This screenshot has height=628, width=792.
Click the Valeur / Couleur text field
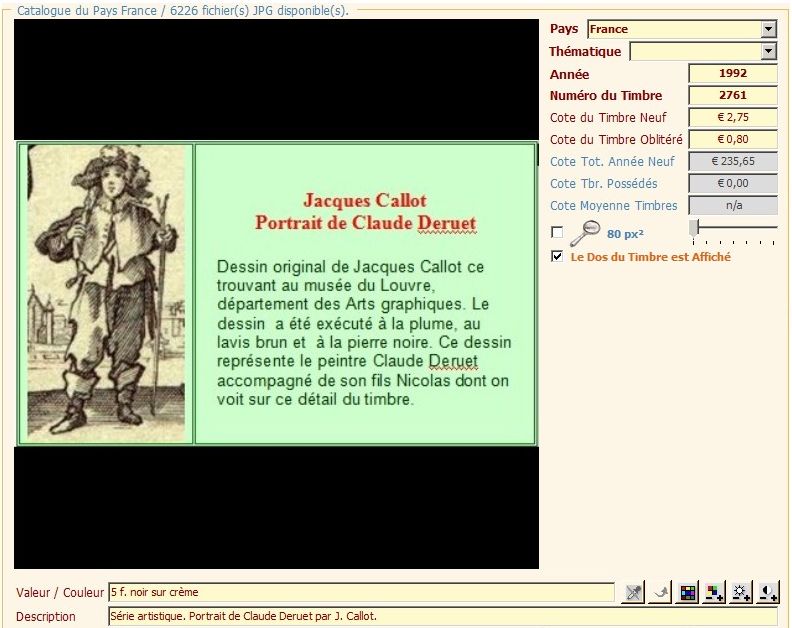point(361,592)
